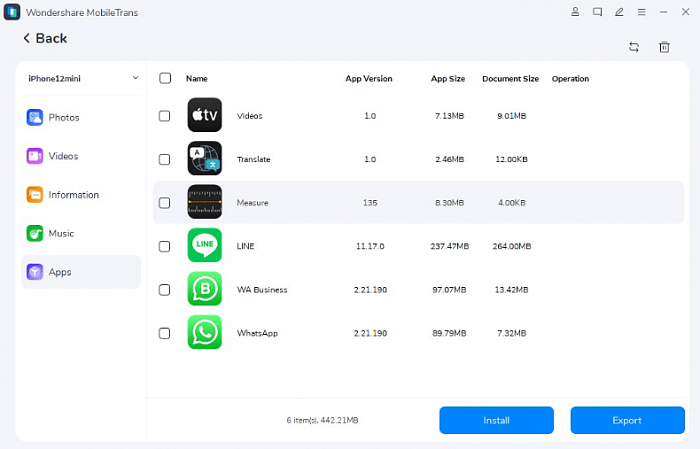Screen dimensions: 700x449
Task: Click the Export button
Action: click(x=627, y=420)
